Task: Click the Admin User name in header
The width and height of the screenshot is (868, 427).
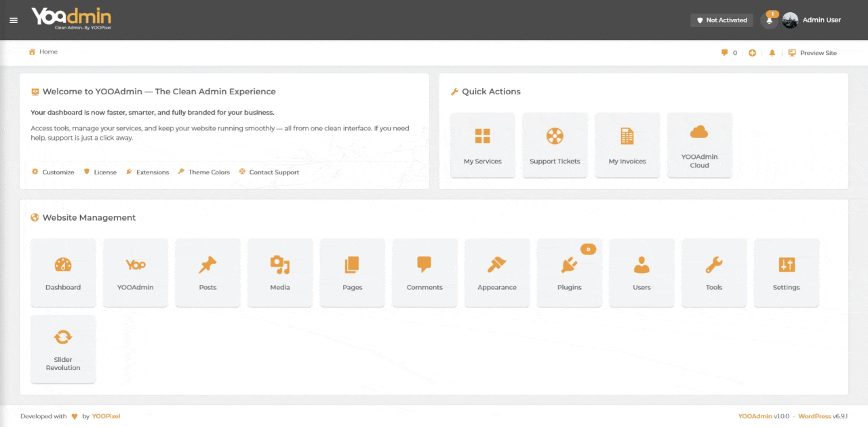Action: [x=822, y=20]
